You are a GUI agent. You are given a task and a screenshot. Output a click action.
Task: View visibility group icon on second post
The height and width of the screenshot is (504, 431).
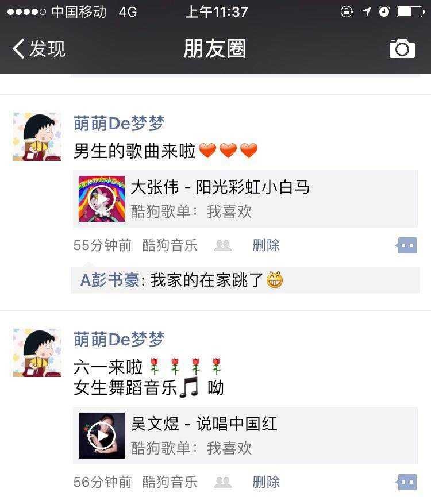pos(223,482)
